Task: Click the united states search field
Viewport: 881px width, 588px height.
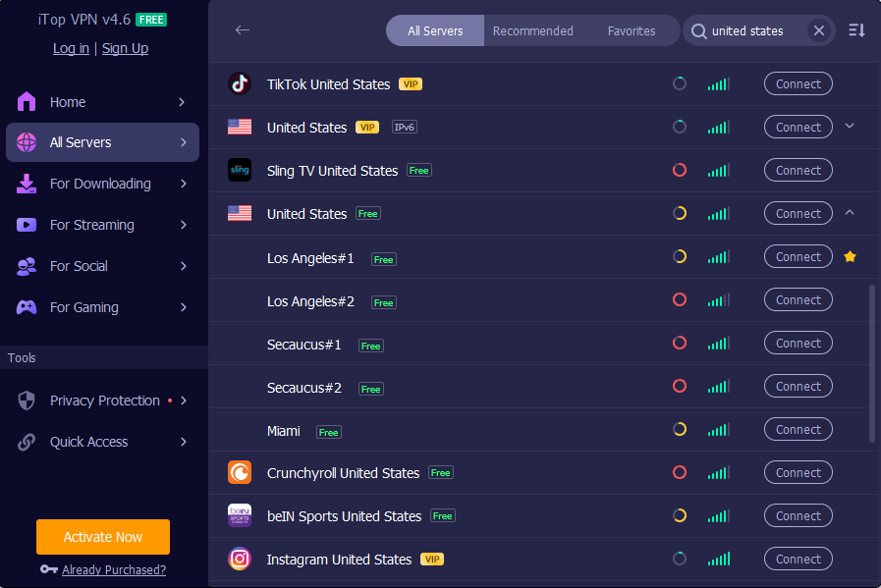Action: 747,30
